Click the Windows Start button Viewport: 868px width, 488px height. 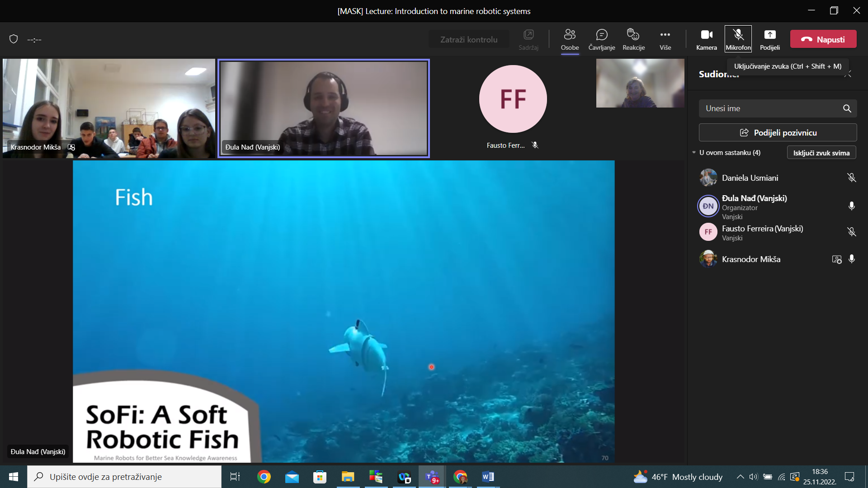point(13,477)
